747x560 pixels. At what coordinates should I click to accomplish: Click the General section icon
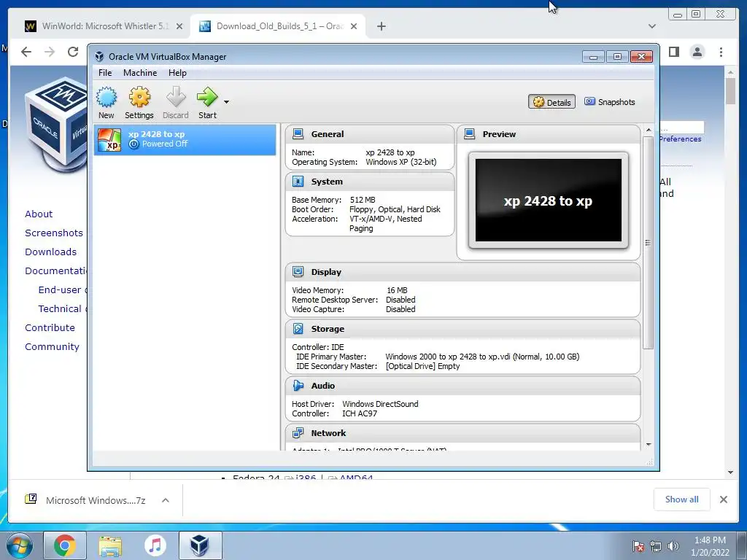[298, 134]
